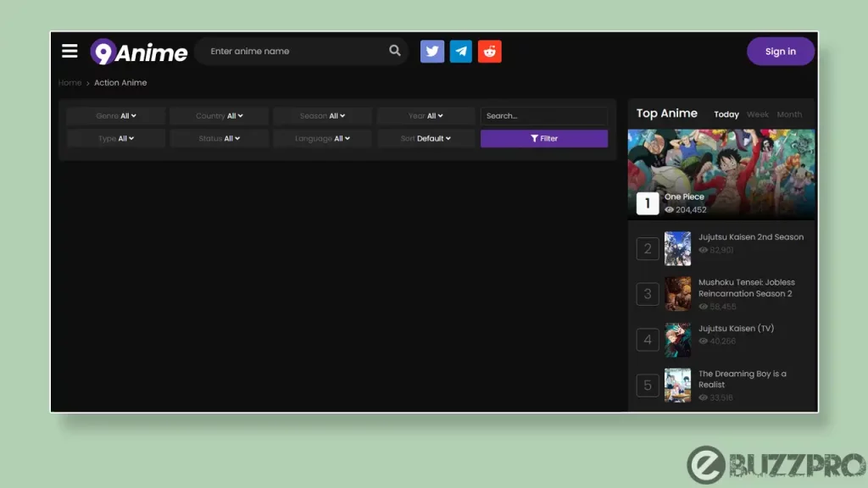The width and height of the screenshot is (868, 488).
Task: Click the 9Anime logo
Action: (x=139, y=52)
